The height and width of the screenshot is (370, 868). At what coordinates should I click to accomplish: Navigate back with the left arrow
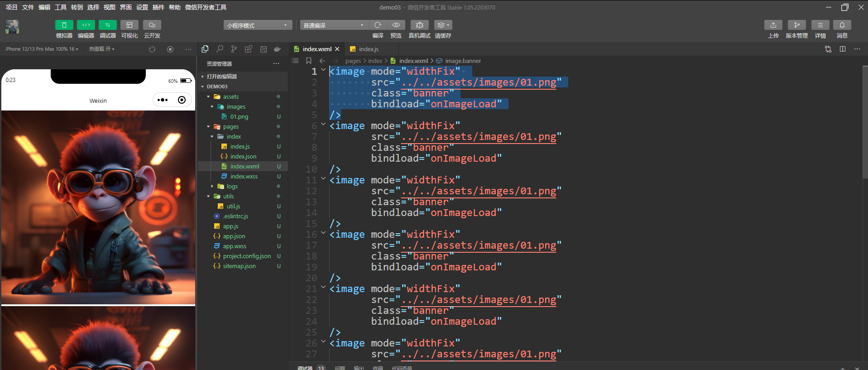tap(322, 61)
